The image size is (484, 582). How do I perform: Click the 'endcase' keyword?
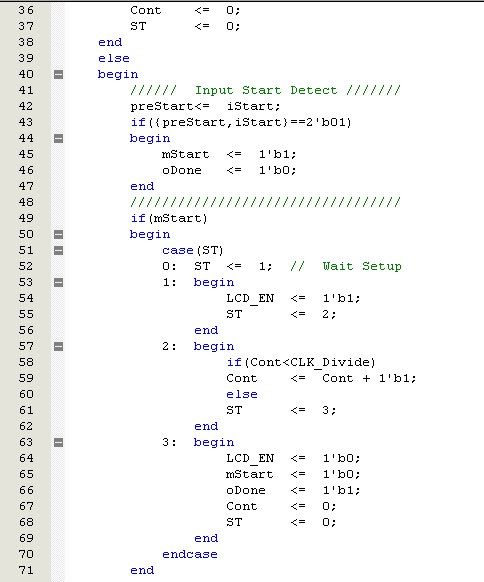pos(190,554)
